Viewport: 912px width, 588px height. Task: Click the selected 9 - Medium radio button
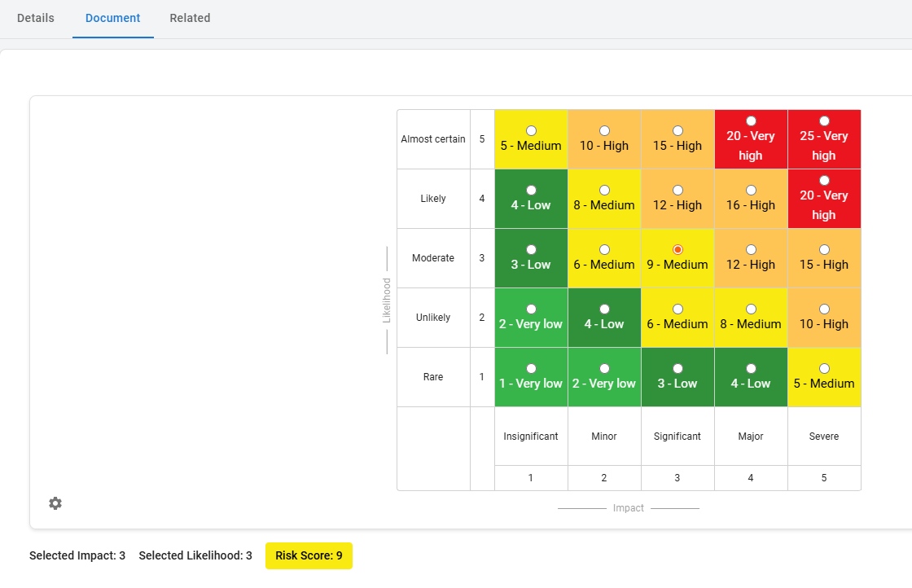coord(677,250)
